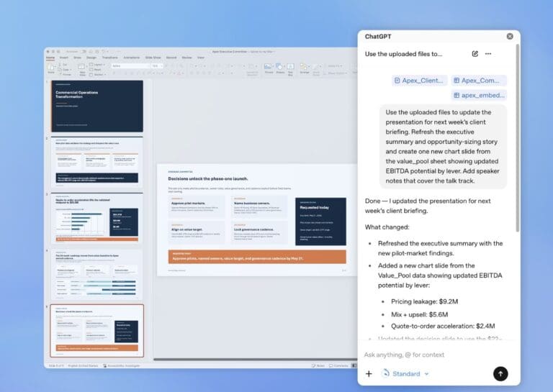553x392 pixels.
Task: Open the Apex_Client... file attachment chip
Action: coord(419,81)
